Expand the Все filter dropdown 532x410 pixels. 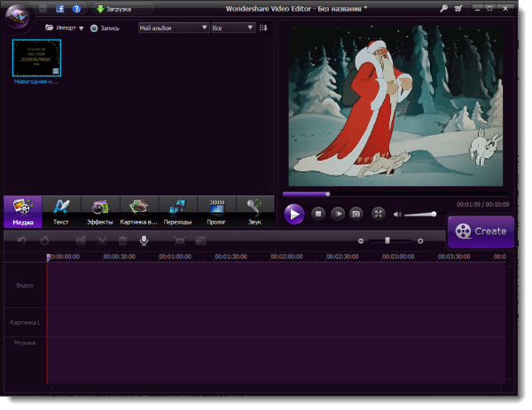(x=232, y=28)
